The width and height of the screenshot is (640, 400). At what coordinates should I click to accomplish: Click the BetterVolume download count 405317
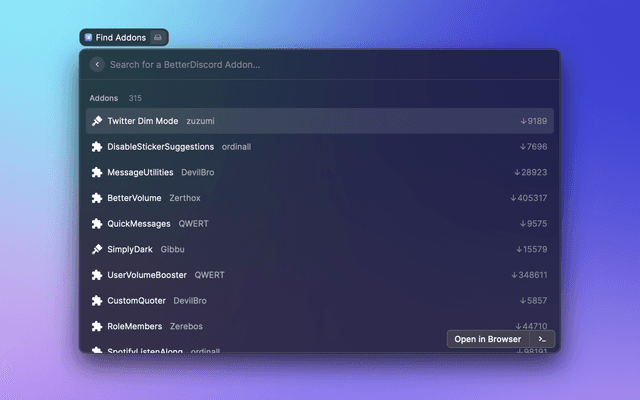click(529, 198)
